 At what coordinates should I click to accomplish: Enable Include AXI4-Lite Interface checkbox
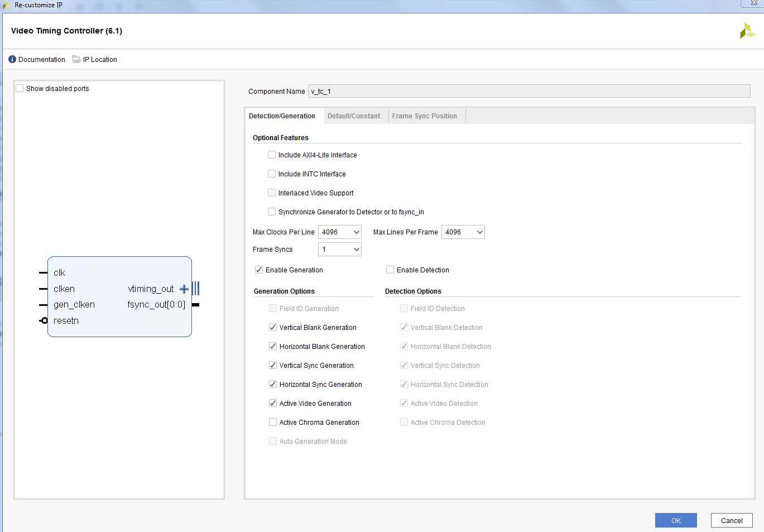tap(272, 155)
